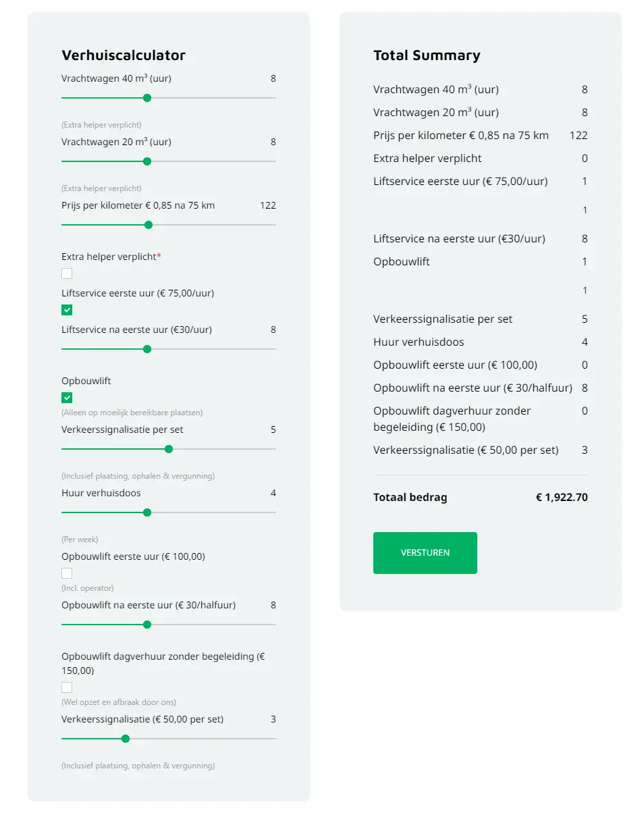The image size is (644, 817).
Task: Click Verkeerssignalisatie per set slider handle
Action: tap(169, 449)
